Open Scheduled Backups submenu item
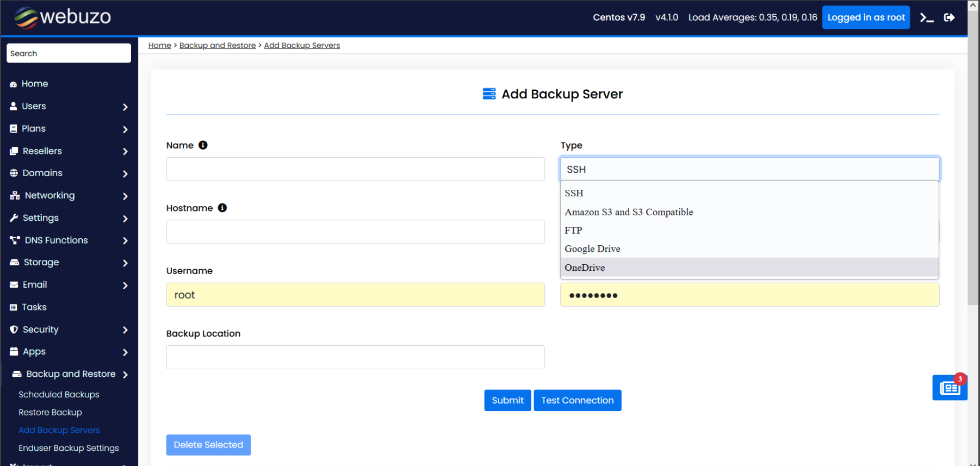The image size is (980, 466). point(59,394)
